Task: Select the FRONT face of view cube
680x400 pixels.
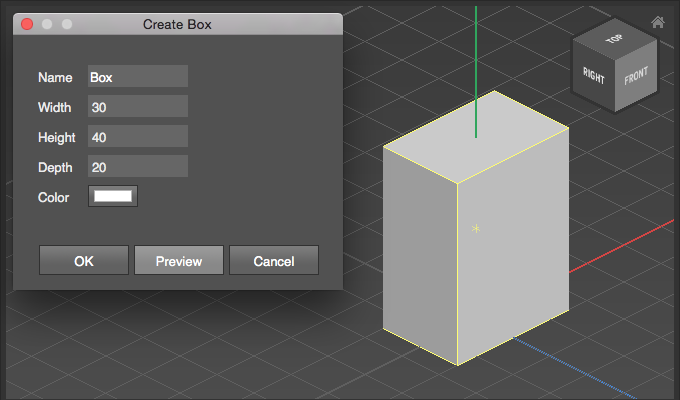Action: coord(634,79)
